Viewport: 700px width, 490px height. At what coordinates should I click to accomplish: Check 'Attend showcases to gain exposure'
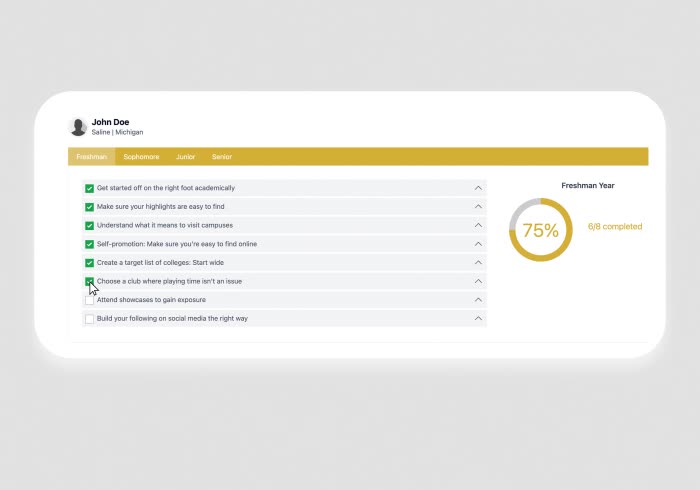89,300
